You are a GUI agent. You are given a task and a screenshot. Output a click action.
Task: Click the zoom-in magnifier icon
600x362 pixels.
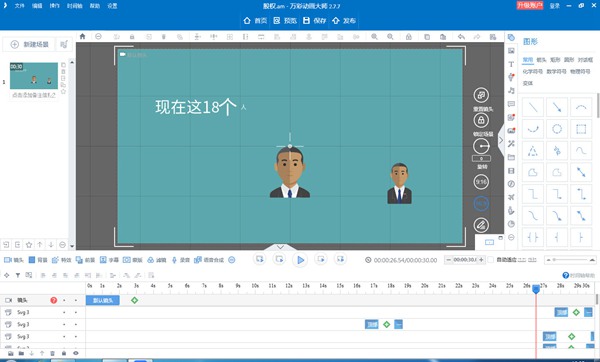[x=374, y=37]
